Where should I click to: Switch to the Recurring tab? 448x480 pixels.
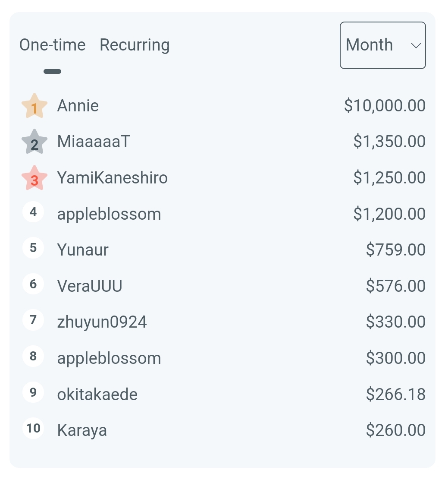click(135, 45)
